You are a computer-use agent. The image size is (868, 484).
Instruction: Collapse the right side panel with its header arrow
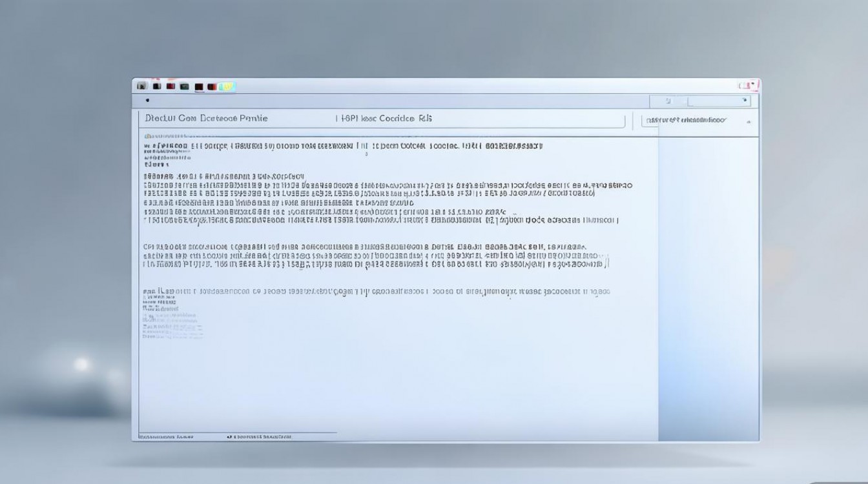click(749, 121)
